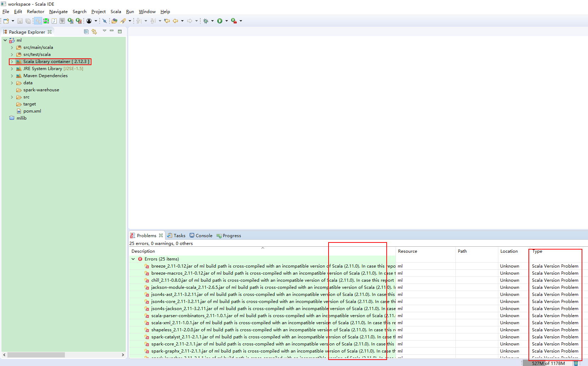Expand the Maven Dependencies node
The height and width of the screenshot is (366, 588).
click(x=12, y=76)
